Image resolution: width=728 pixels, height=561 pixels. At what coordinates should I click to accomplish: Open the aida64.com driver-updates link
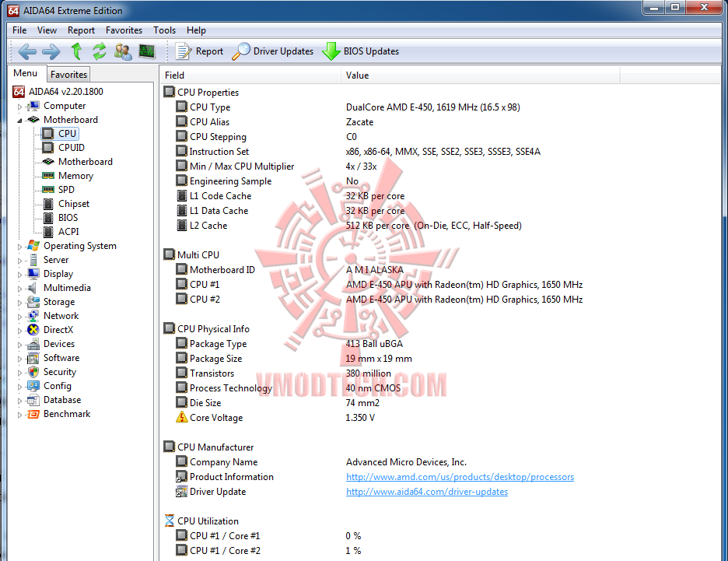click(x=427, y=492)
